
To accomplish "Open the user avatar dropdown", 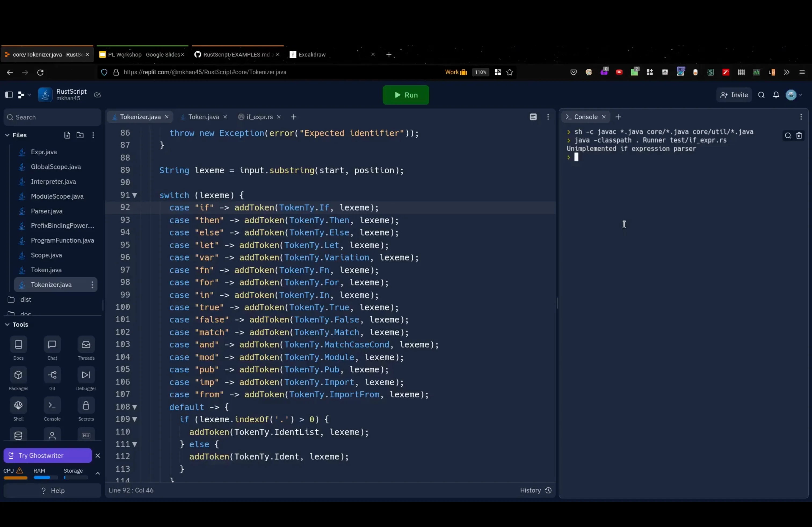I will pyautogui.click(x=793, y=95).
